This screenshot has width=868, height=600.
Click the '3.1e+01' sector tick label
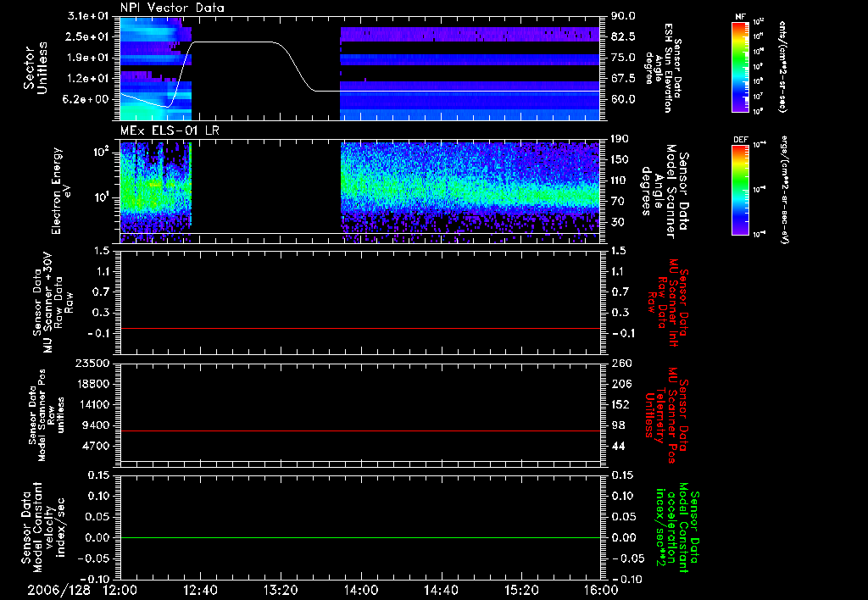pyautogui.click(x=88, y=16)
